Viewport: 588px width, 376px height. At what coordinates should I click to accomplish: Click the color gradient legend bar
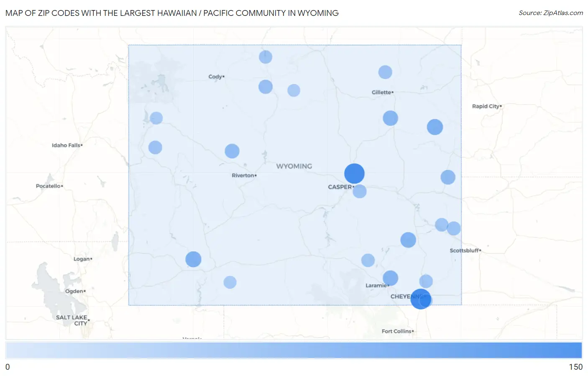click(294, 350)
